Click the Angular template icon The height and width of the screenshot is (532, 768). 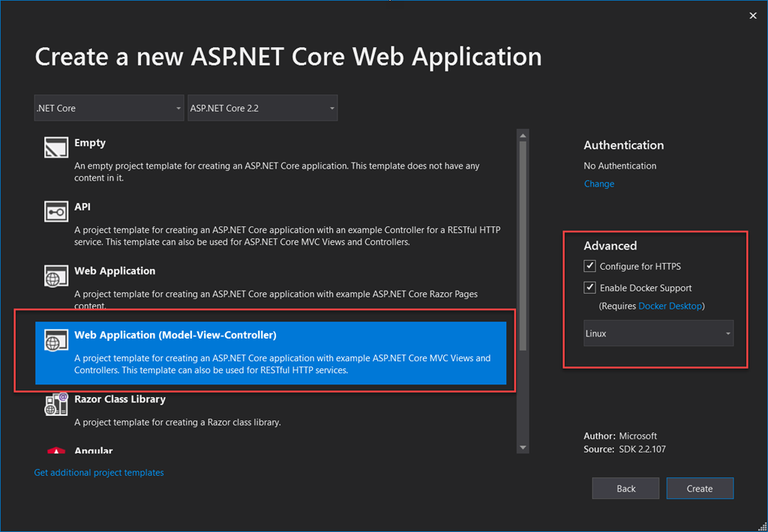pyautogui.click(x=56, y=450)
